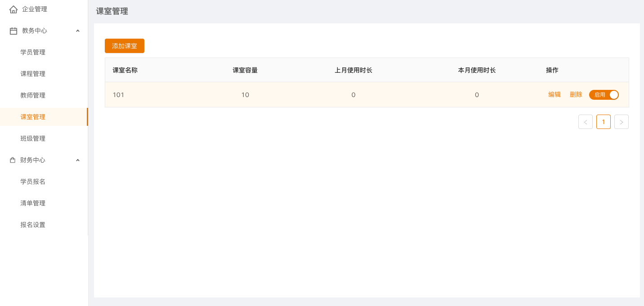
Task: Navigate to 教师管理 page
Action: click(x=33, y=96)
